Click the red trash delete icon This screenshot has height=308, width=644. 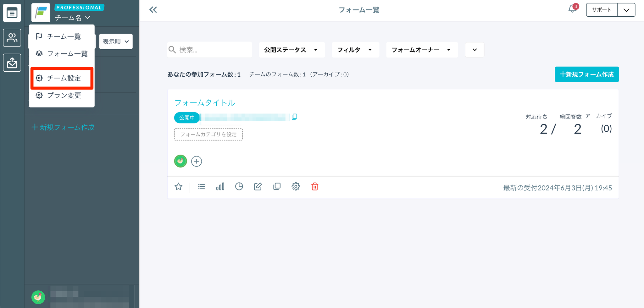(314, 187)
